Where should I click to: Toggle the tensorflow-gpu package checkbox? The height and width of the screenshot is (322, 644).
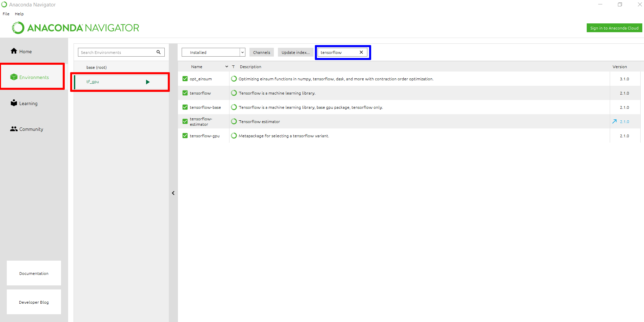pyautogui.click(x=185, y=136)
